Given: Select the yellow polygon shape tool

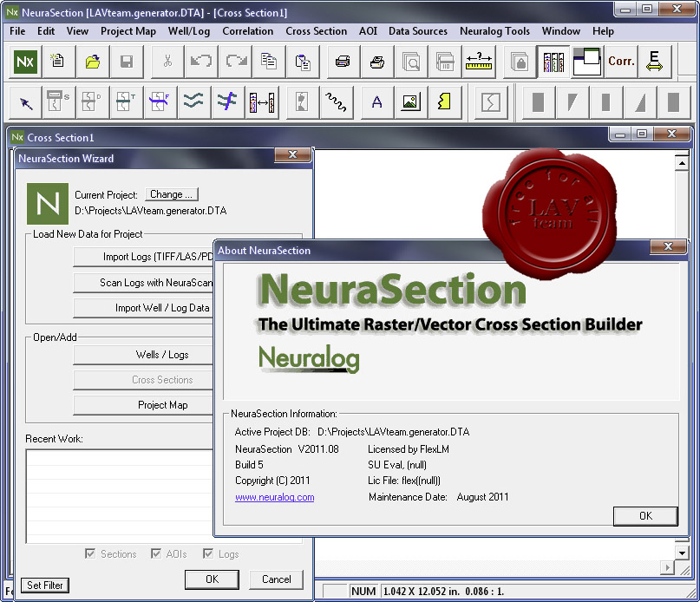Looking at the screenshot, I should click(444, 102).
